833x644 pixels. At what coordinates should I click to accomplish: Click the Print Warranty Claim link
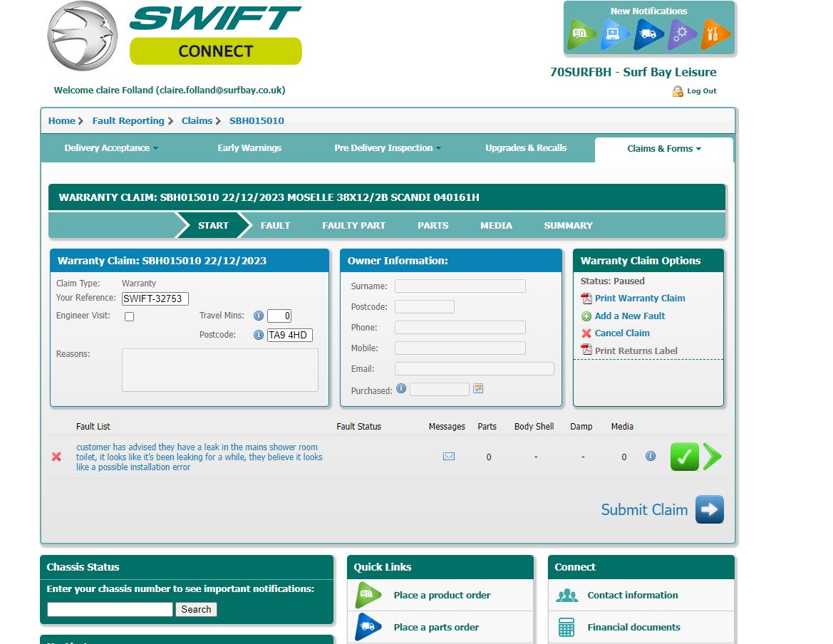(640, 298)
